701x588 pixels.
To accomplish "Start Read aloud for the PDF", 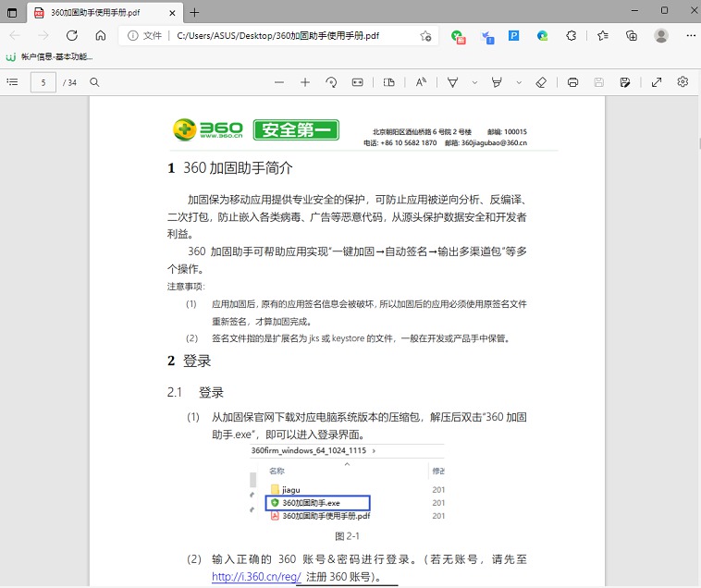I will click(x=421, y=82).
